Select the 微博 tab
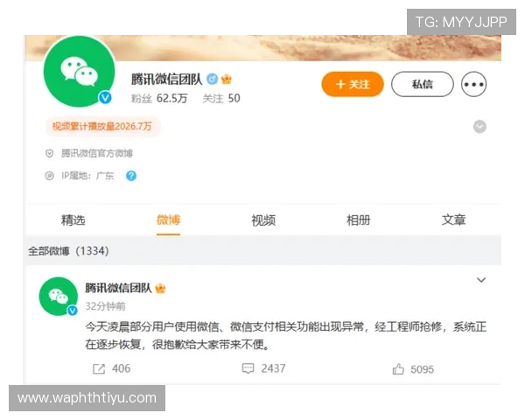The image size is (525, 420). click(168, 220)
